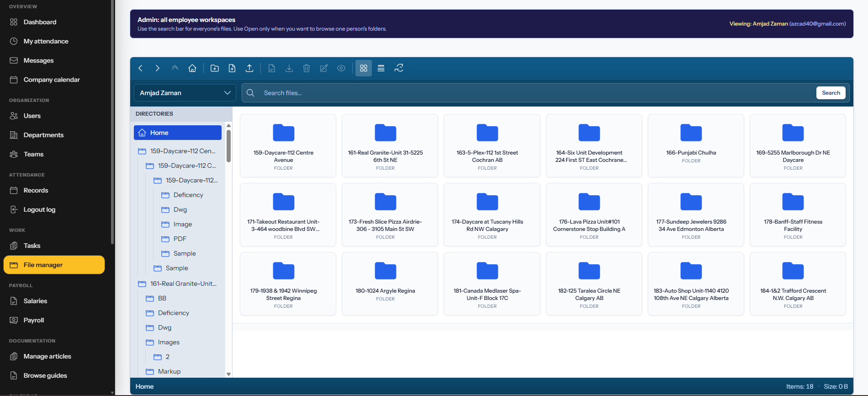Screen dimensions: 868x396
Task: Select the 163-5-Plex-112 1st Street folder card
Action: (492, 145)
